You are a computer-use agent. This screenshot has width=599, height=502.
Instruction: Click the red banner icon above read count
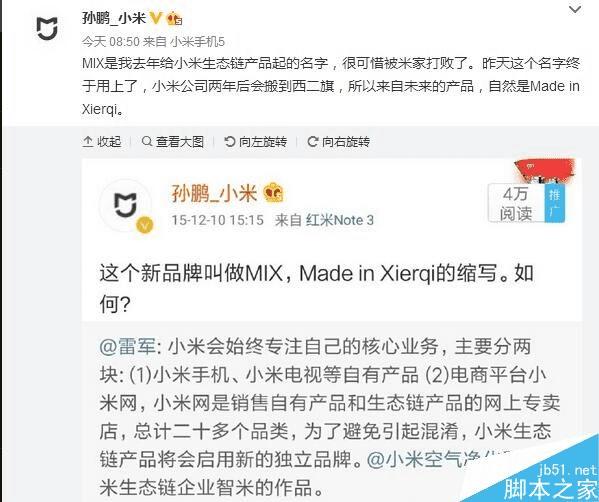545,170
